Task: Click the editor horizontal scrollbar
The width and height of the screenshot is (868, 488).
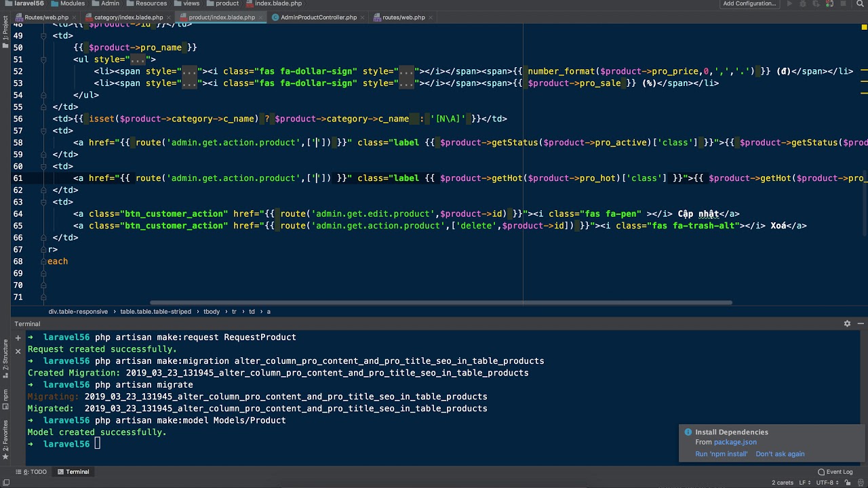Action: pos(441,303)
